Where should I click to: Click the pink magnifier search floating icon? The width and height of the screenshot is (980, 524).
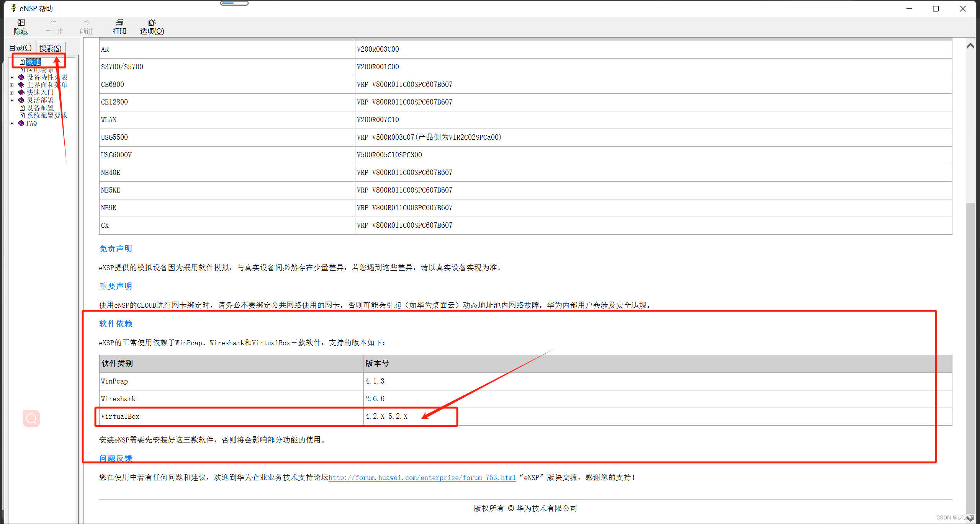pos(31,418)
